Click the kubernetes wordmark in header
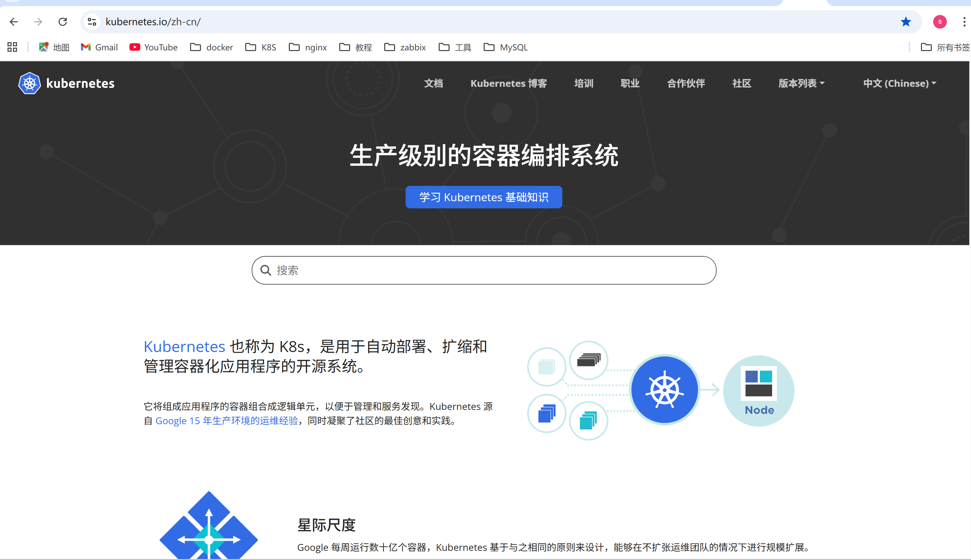The image size is (971, 560). click(x=80, y=83)
